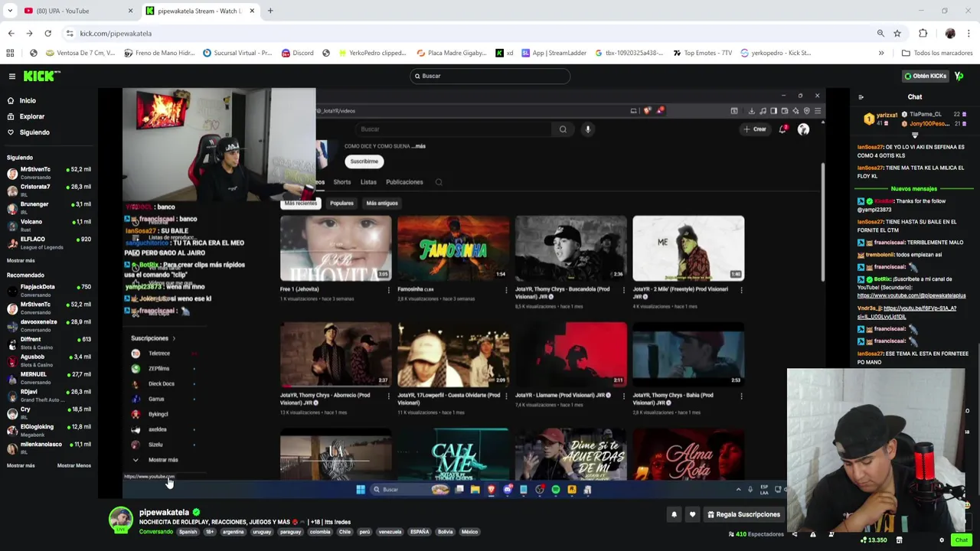Open Chrome tab search dropdown
This screenshot has width=980, height=551.
pos(10,11)
